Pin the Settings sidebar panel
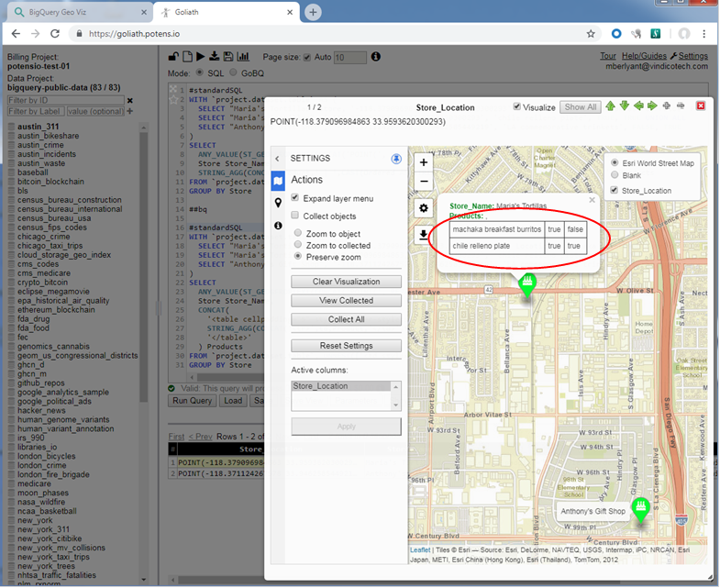The image size is (720, 588). [x=396, y=158]
